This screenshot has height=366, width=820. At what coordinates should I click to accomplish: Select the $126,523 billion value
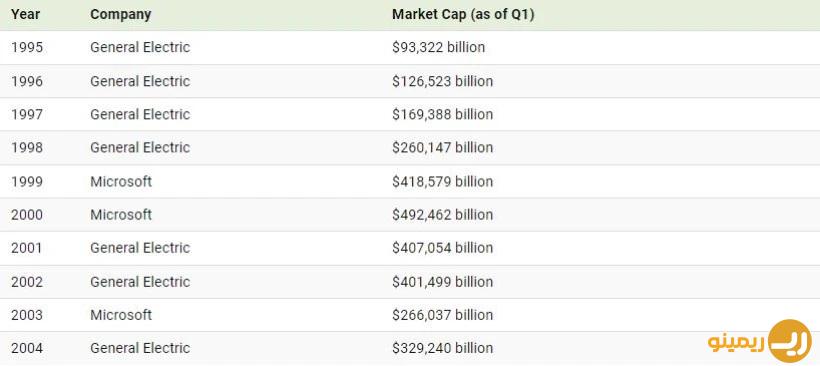point(442,81)
